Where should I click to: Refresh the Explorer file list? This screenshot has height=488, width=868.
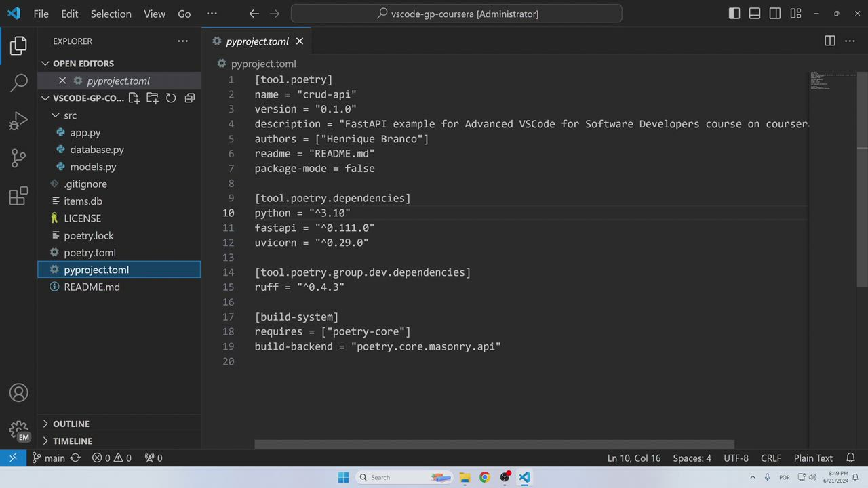(171, 98)
